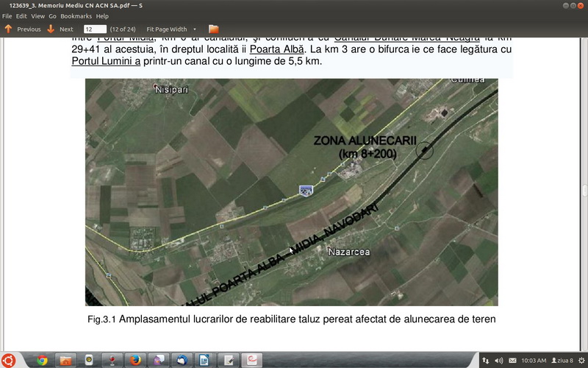Viewport: 588px width, 368px height.
Task: Go to the previous page
Action: [22, 29]
